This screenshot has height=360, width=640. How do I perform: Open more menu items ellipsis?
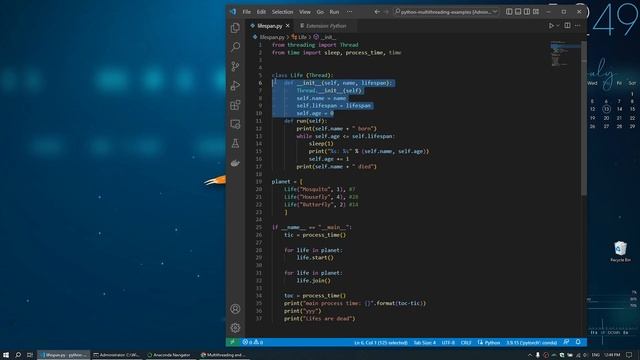click(x=349, y=12)
